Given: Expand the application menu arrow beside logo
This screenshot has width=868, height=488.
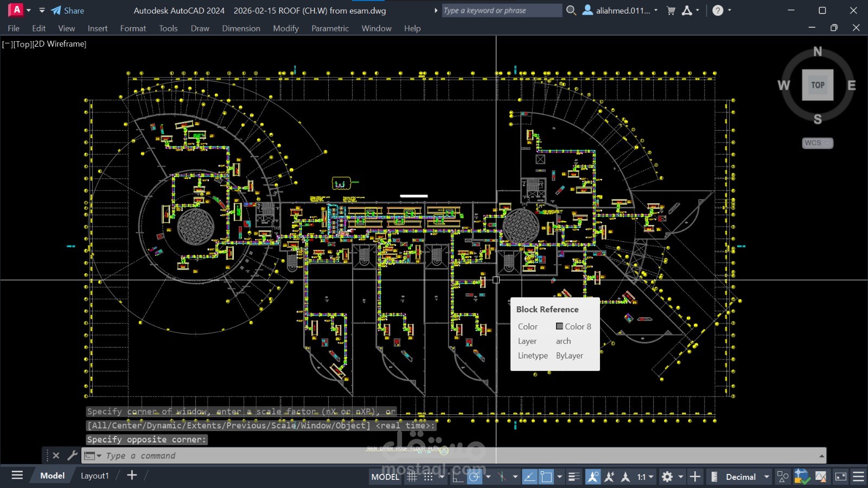Looking at the screenshot, I should [x=29, y=10].
